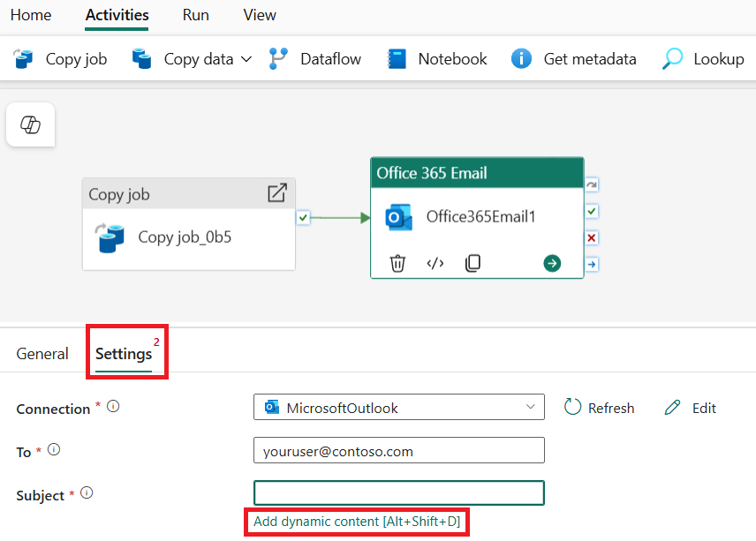The image size is (756, 541).
Task: Add a Dataflow activity from the toolbar
Action: (314, 58)
